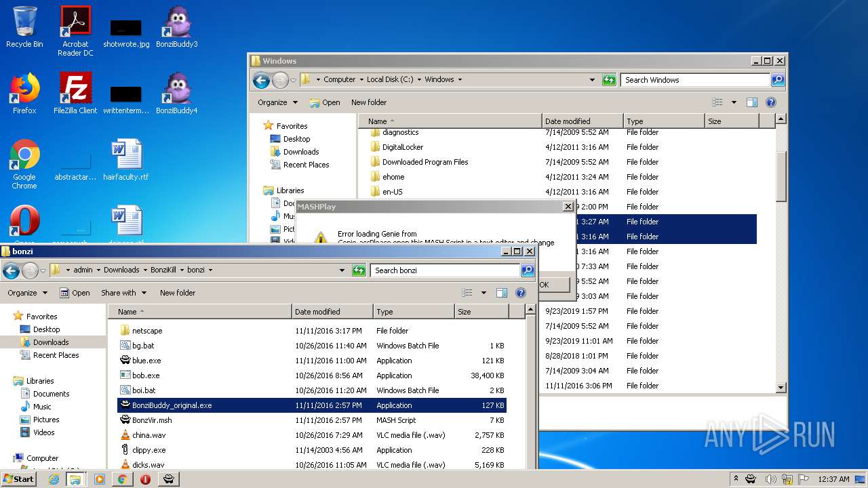Click New folder in bonzi window
Viewport: 868px width, 488px height.
[178, 293]
